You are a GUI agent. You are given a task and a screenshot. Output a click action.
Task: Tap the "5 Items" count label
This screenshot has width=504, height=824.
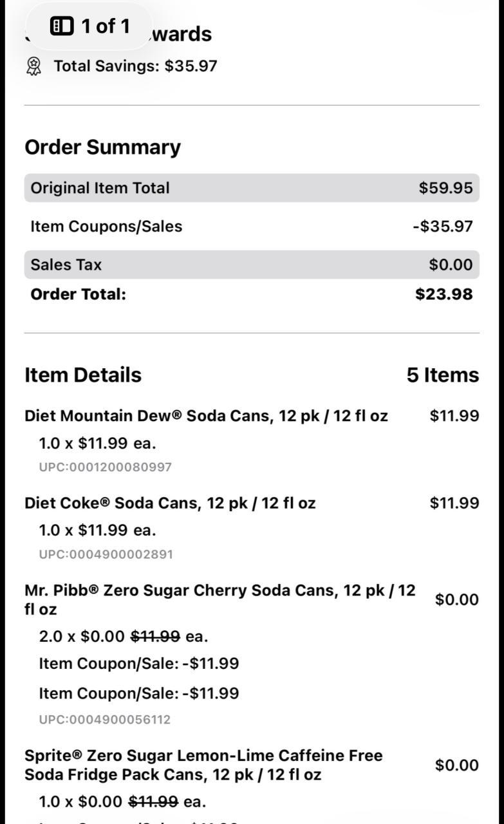(442, 375)
